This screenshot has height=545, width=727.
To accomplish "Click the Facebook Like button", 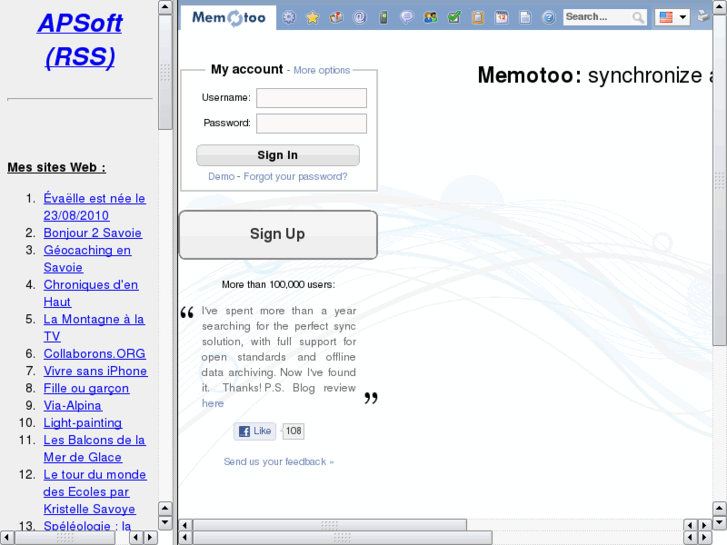I will pos(255,431).
